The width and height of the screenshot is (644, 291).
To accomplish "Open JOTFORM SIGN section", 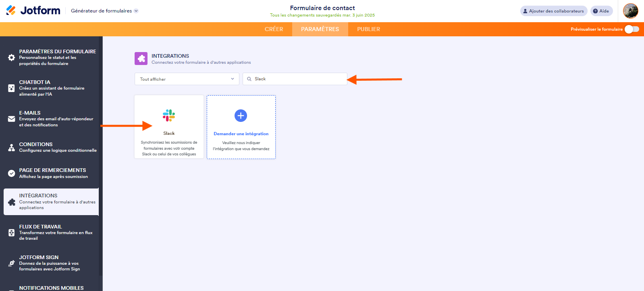I will [51, 263].
